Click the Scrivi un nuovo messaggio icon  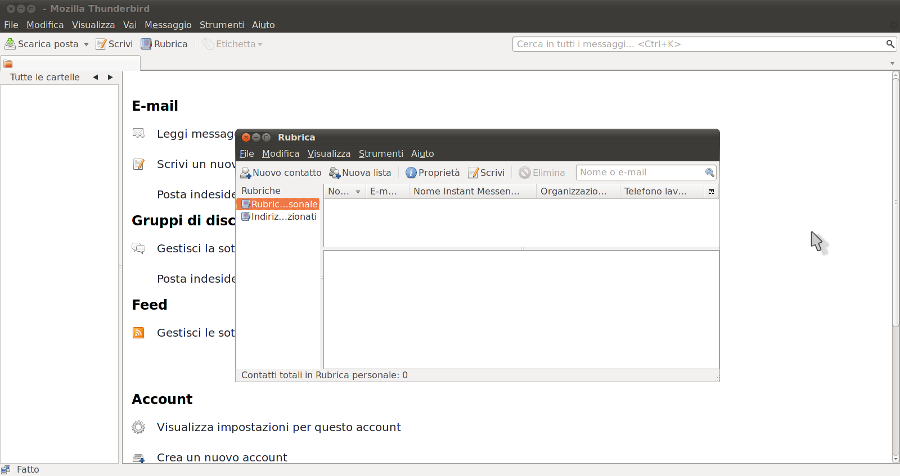[x=138, y=164]
